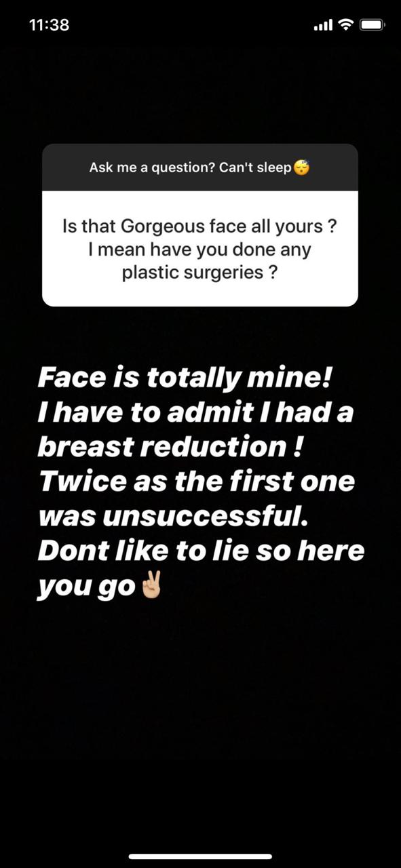The image size is (401, 868).
Task: Tap the 'Ask me a question? Can't sleep' header
Action: [x=199, y=167]
